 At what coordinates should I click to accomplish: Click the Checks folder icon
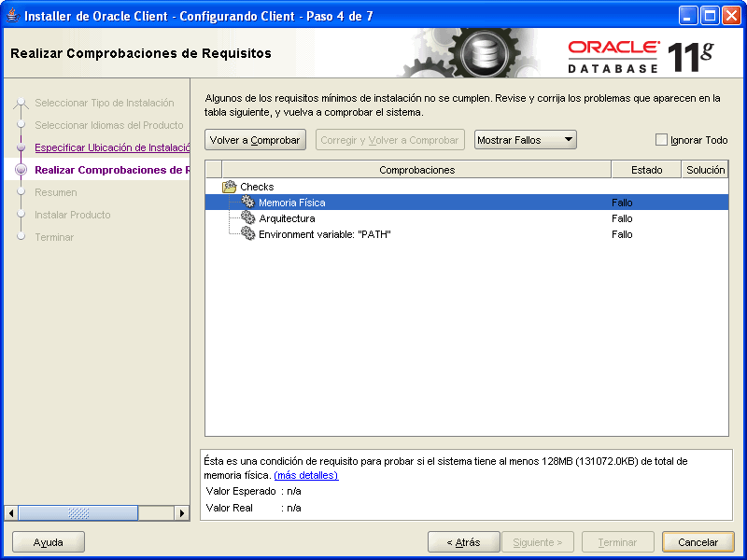tap(229, 187)
